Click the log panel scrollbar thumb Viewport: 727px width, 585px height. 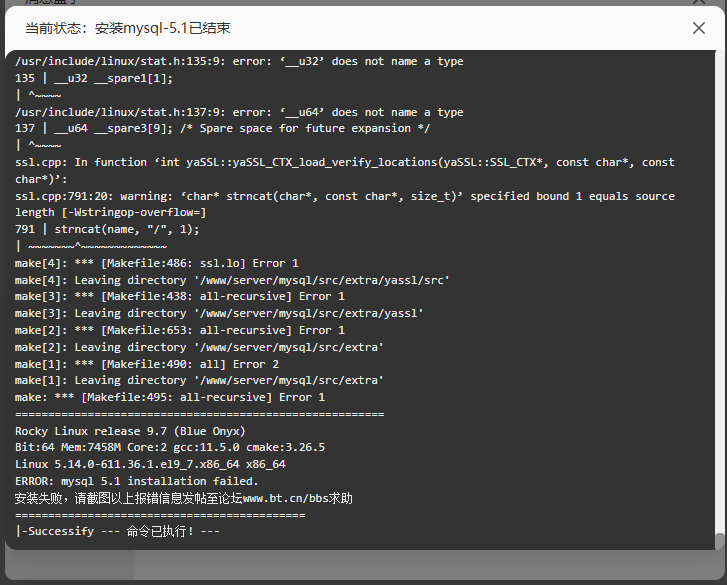(719, 540)
